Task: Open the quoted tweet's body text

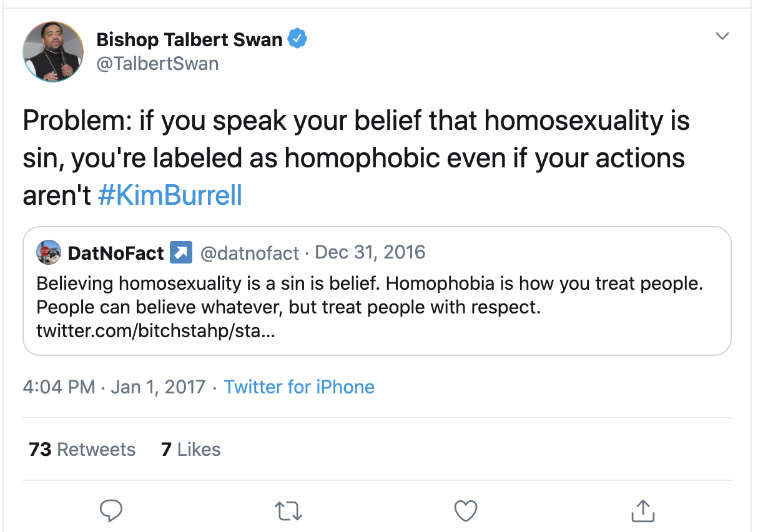Action: tap(370, 295)
